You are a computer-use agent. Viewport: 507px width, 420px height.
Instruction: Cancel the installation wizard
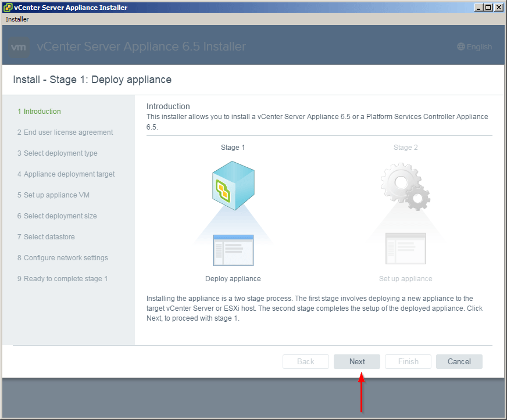click(459, 361)
